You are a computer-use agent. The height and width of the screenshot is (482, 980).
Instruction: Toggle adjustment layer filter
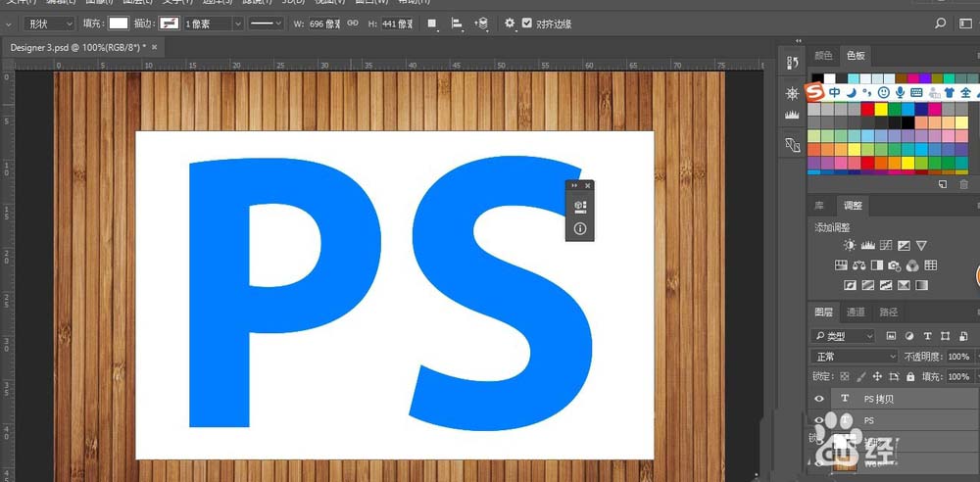tap(909, 336)
